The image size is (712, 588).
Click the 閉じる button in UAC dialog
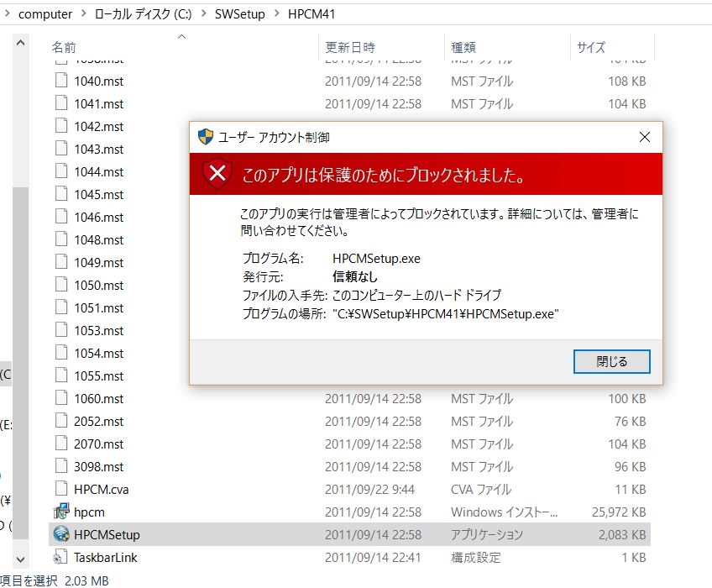pos(611,362)
